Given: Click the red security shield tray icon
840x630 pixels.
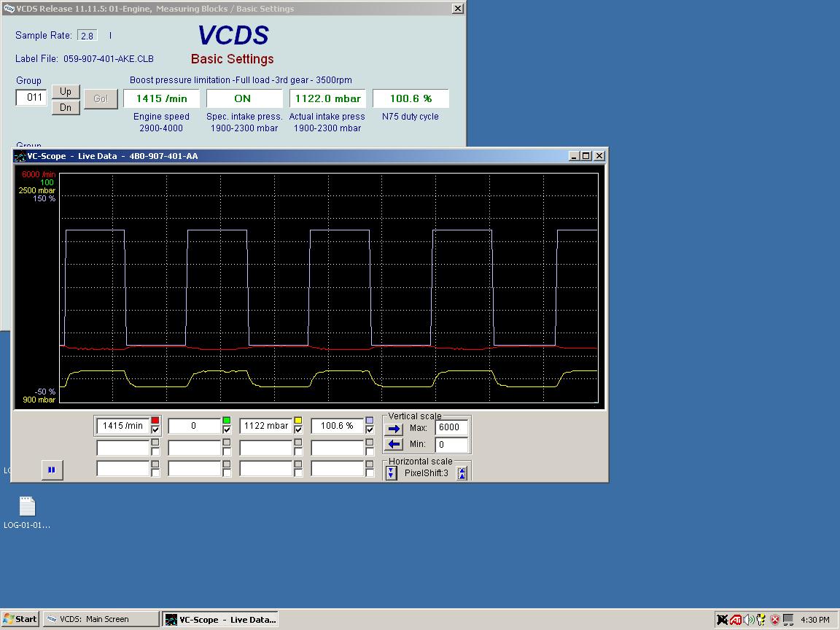Looking at the screenshot, I should click(x=775, y=620).
